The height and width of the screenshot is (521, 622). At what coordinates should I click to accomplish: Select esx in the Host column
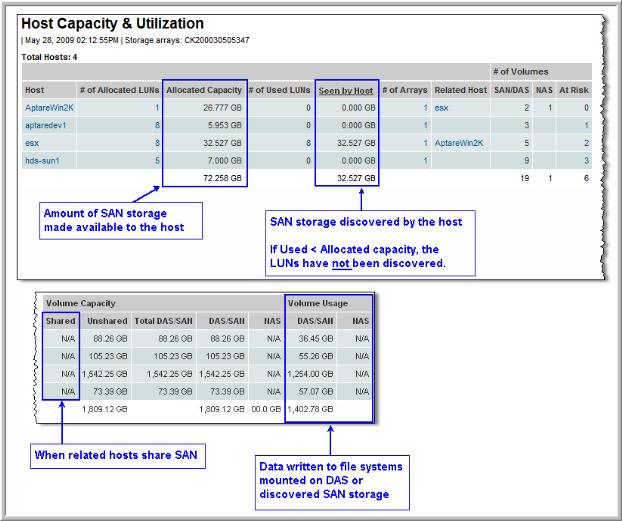click(31, 142)
